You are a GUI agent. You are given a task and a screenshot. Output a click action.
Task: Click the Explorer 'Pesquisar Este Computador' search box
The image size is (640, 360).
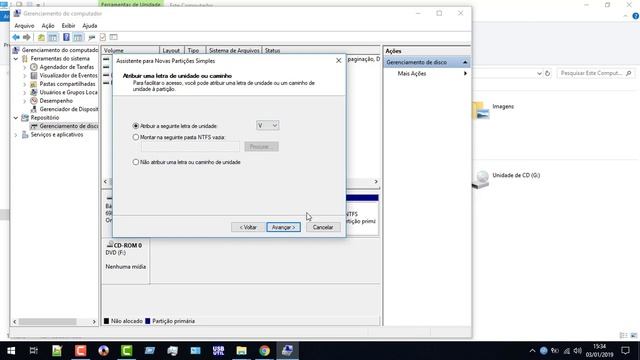[x=596, y=73]
